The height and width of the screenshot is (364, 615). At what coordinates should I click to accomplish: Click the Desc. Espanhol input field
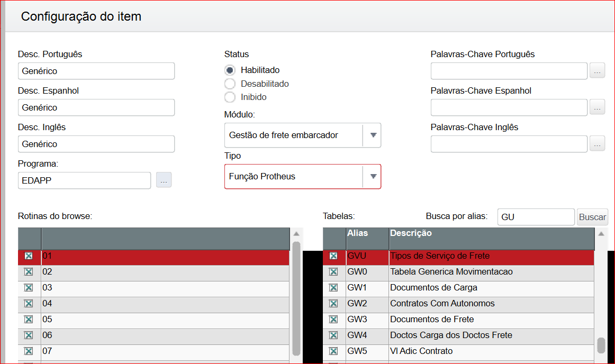click(x=96, y=107)
